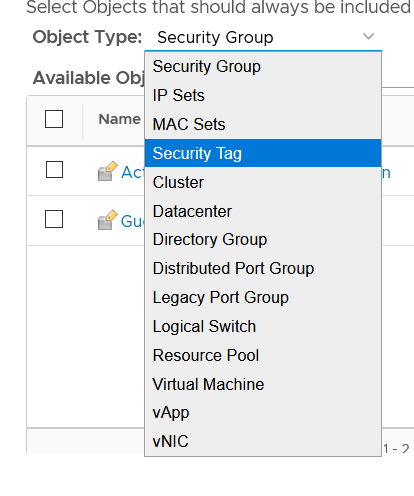Choose vApp object type
The height and width of the screenshot is (496, 414).
click(x=263, y=413)
